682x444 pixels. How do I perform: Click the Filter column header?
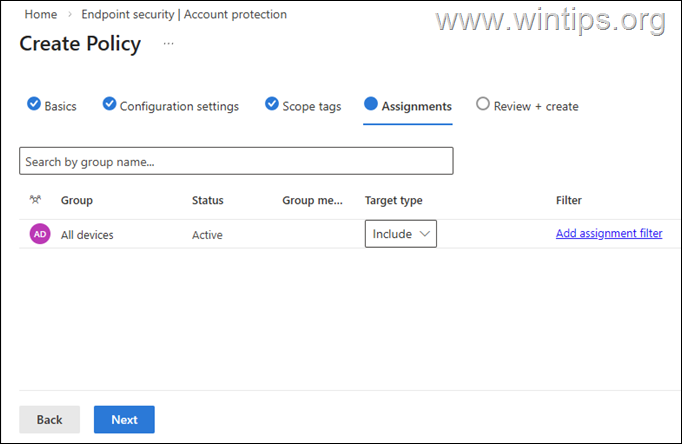pos(568,200)
